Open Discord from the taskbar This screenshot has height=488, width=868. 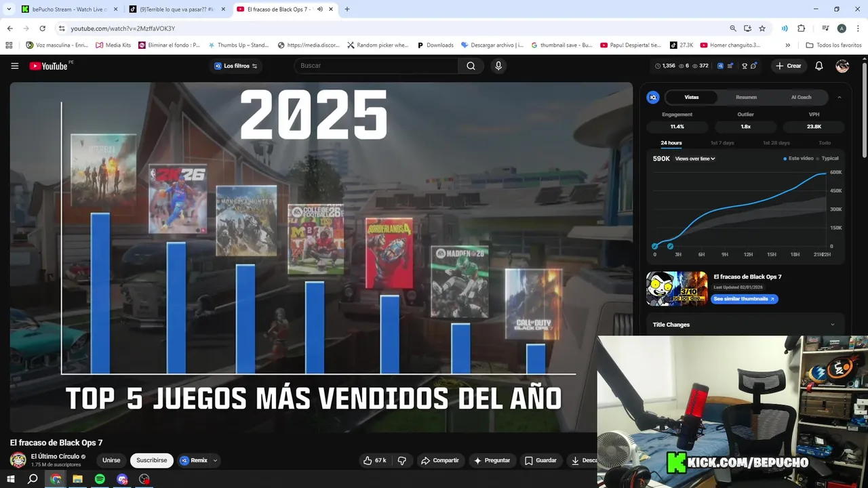pos(122,479)
